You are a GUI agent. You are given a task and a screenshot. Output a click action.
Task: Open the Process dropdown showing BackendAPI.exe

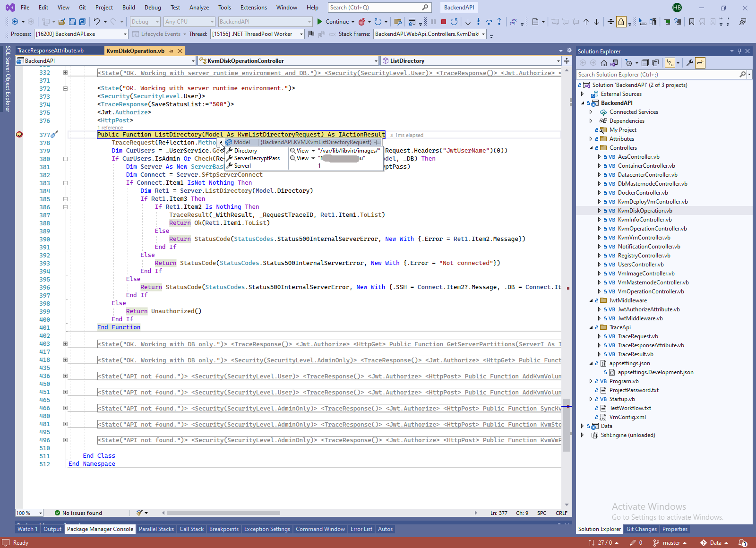tap(81, 34)
